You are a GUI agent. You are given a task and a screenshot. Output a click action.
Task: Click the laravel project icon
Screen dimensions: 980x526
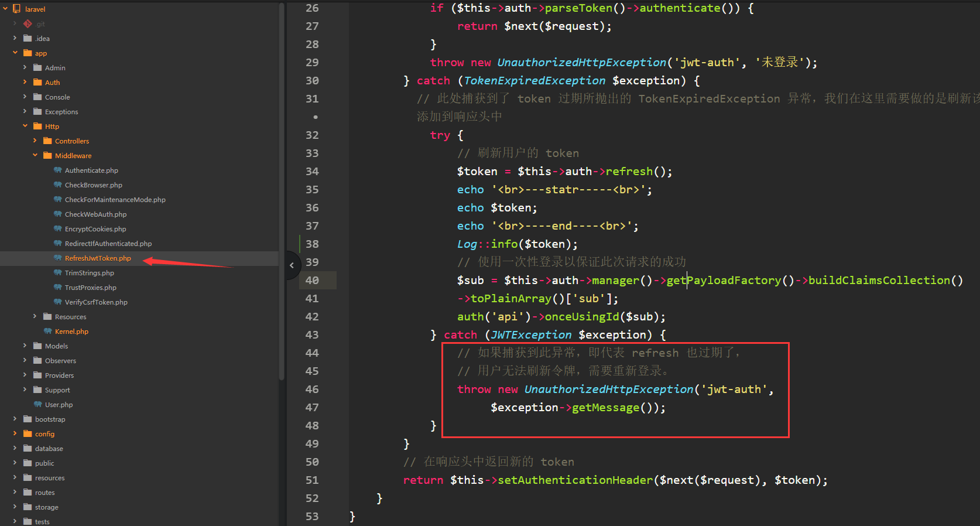coord(16,9)
